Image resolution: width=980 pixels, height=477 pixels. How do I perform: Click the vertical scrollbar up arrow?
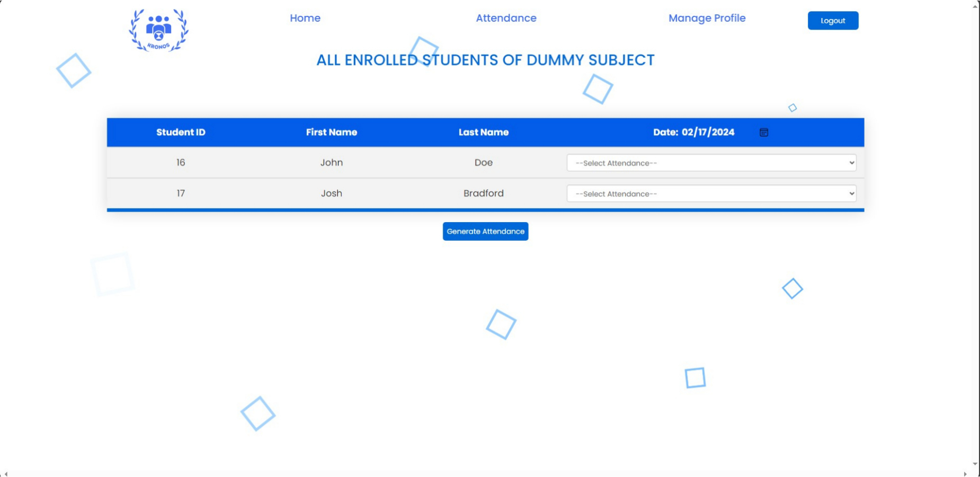[975, 5]
